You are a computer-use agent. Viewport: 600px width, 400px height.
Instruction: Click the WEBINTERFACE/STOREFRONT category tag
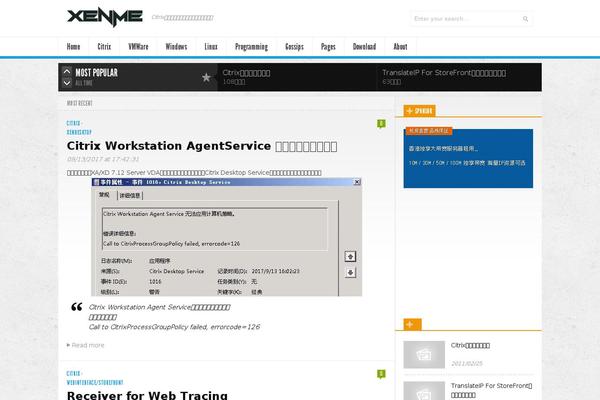(x=95, y=383)
